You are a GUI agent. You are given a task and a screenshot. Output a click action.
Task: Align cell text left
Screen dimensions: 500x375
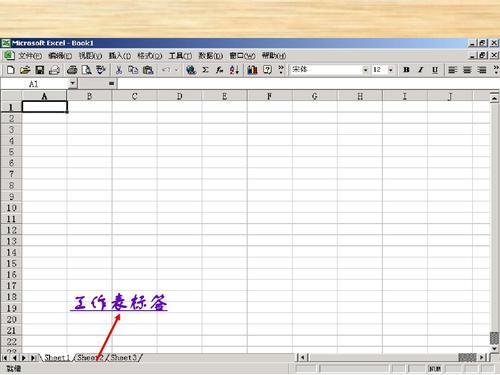(452, 70)
